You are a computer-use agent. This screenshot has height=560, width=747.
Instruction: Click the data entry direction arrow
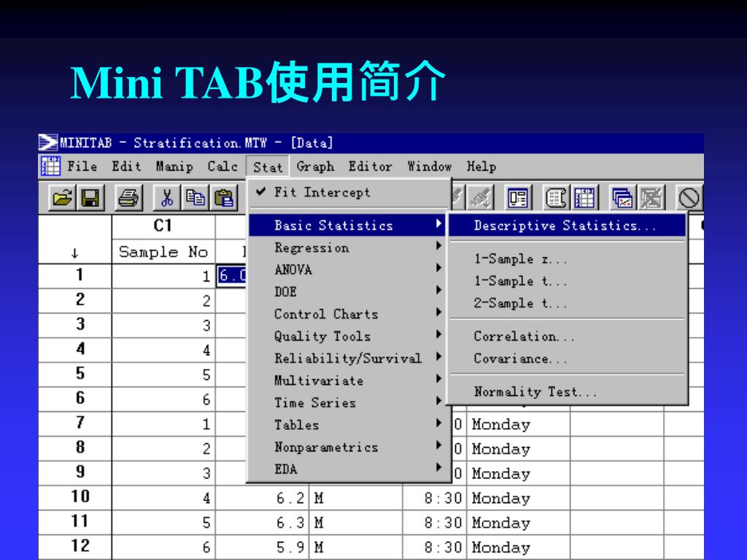(75, 252)
